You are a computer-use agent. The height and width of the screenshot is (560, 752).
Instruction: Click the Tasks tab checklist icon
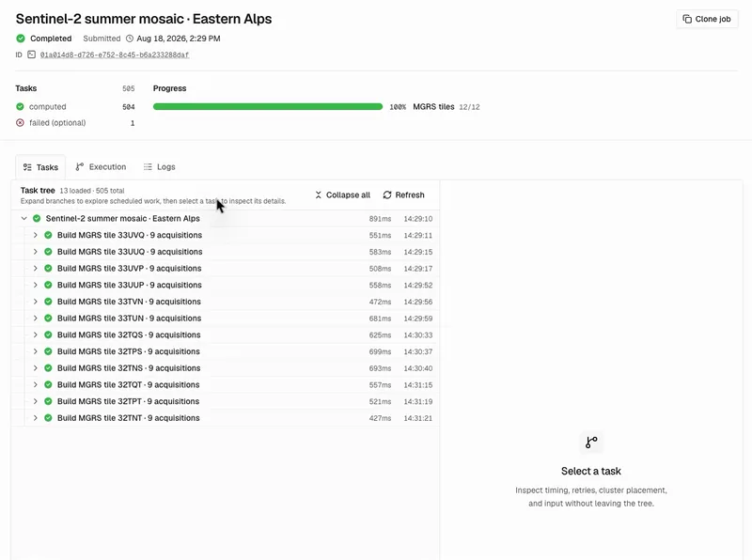point(27,167)
